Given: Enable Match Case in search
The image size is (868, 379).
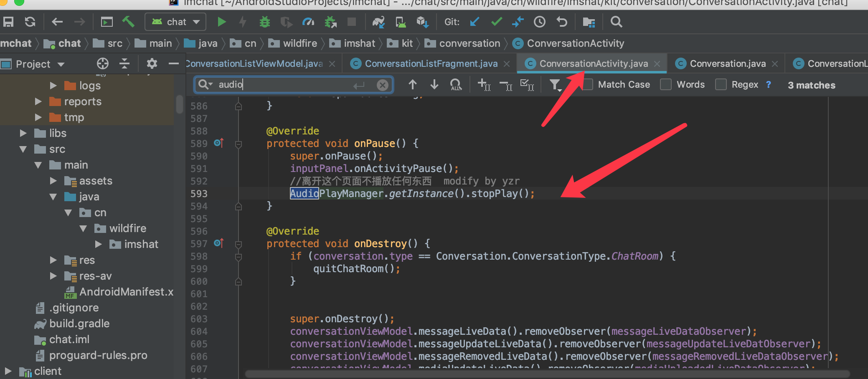Looking at the screenshot, I should pos(588,84).
